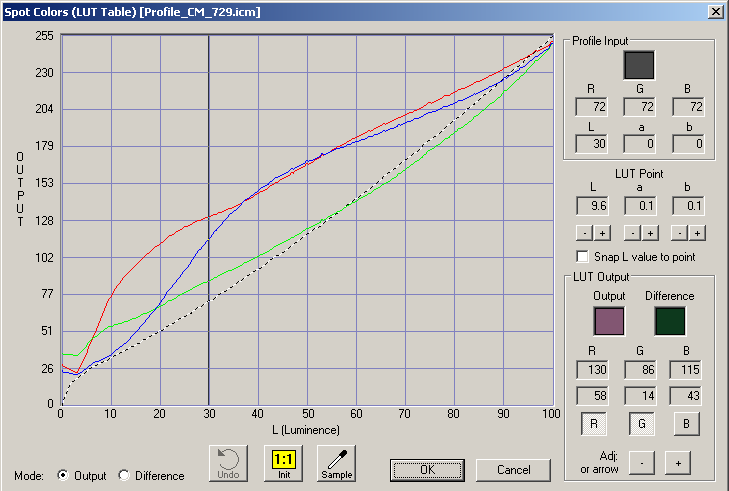Image resolution: width=729 pixels, height=491 pixels.
Task: Click LUT Output B value 115
Action: pyautogui.click(x=685, y=370)
